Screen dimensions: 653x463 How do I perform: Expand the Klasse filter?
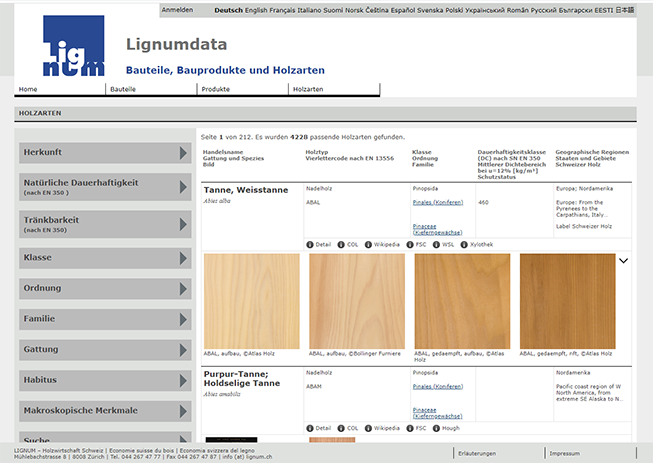pyautogui.click(x=105, y=258)
